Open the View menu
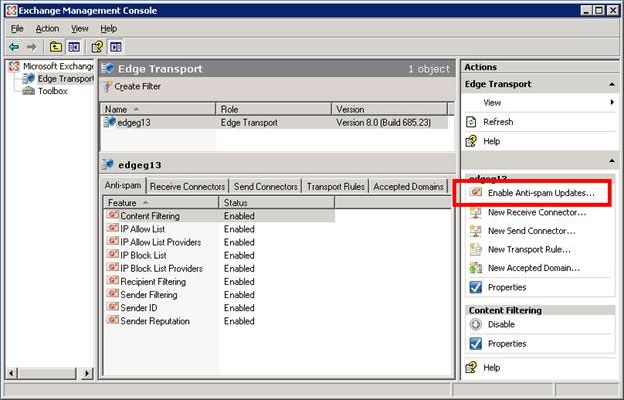 (x=80, y=29)
